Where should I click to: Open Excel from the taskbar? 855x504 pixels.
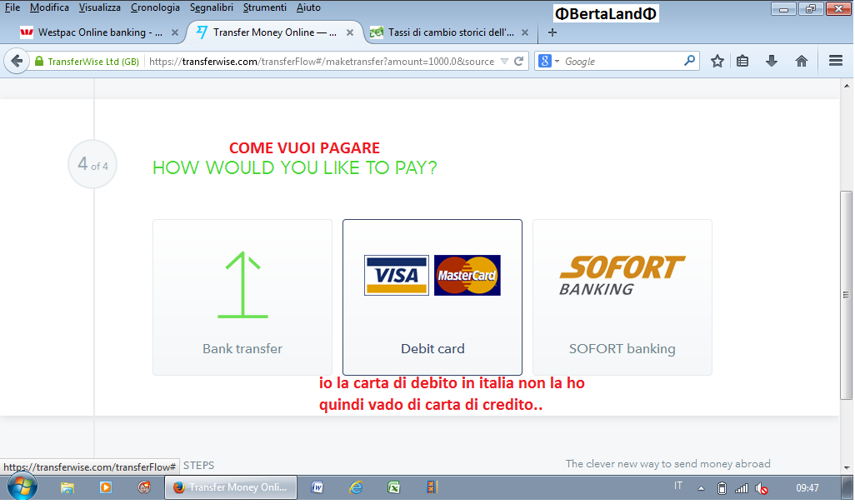coord(393,487)
